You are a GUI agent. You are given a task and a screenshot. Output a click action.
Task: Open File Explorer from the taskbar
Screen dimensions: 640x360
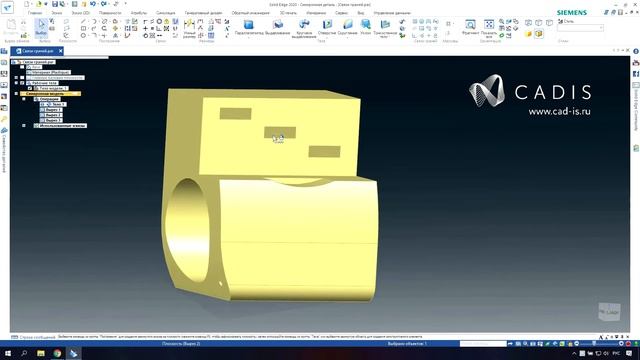pyautogui.click(x=41, y=353)
